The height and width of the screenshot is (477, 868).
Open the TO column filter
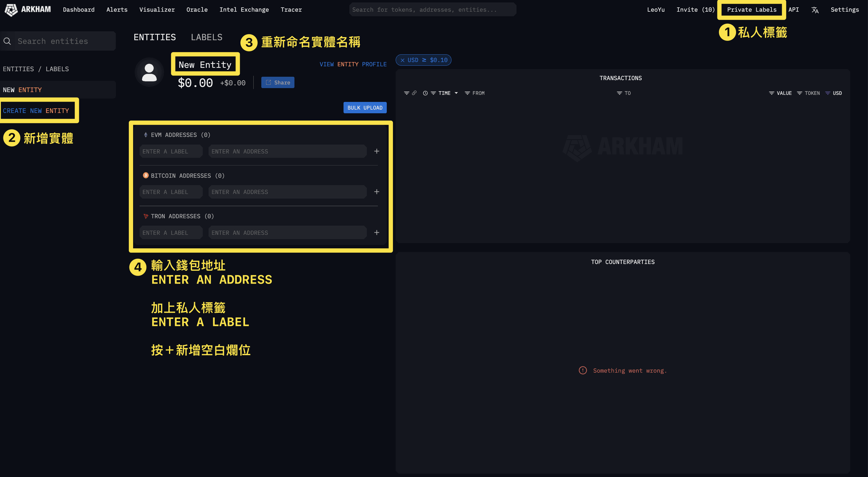click(x=619, y=93)
